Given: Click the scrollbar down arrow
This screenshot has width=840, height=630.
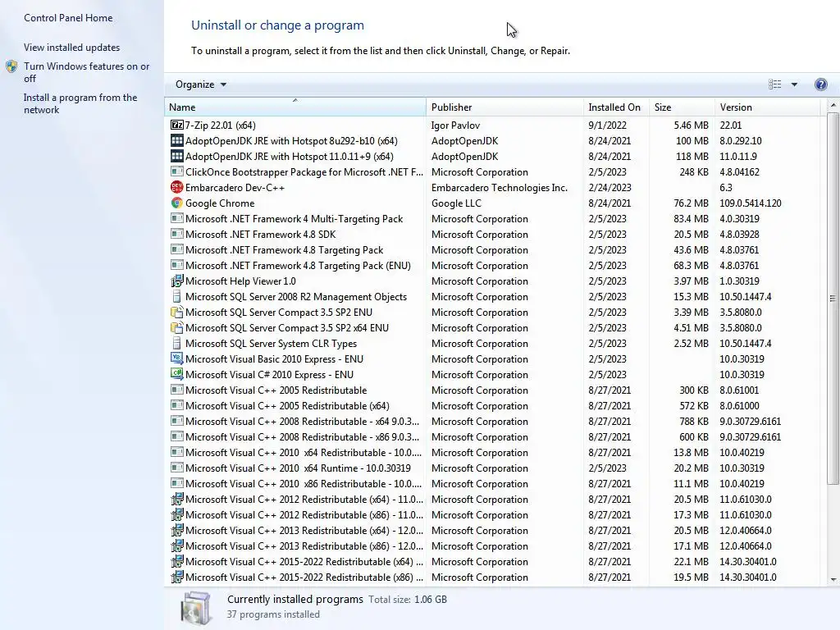Looking at the screenshot, I should pos(833,579).
